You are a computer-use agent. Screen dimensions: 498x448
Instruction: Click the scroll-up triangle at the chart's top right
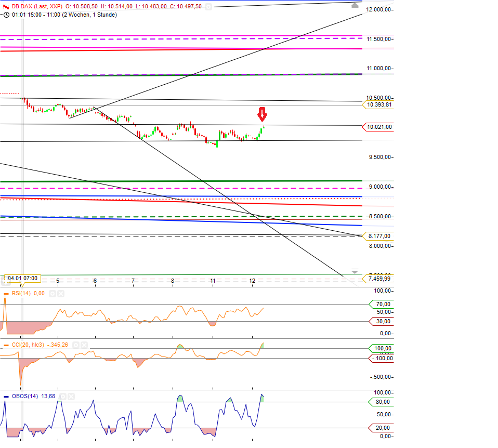[355, 5]
